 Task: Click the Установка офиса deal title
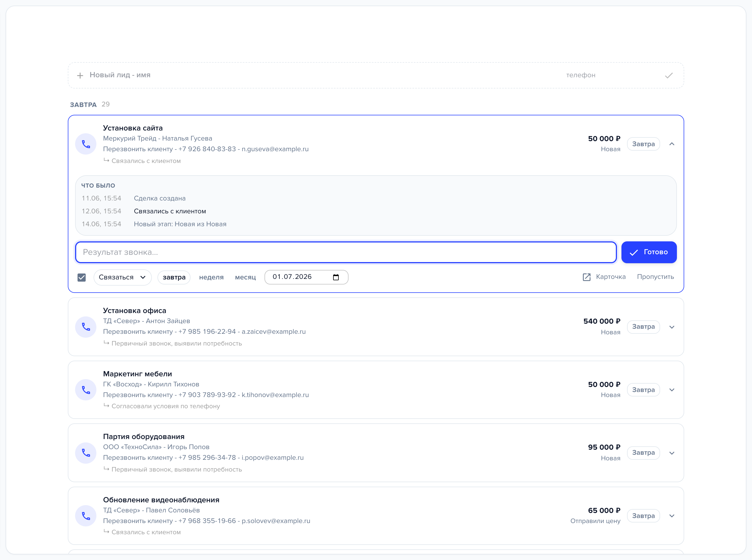[x=134, y=311]
